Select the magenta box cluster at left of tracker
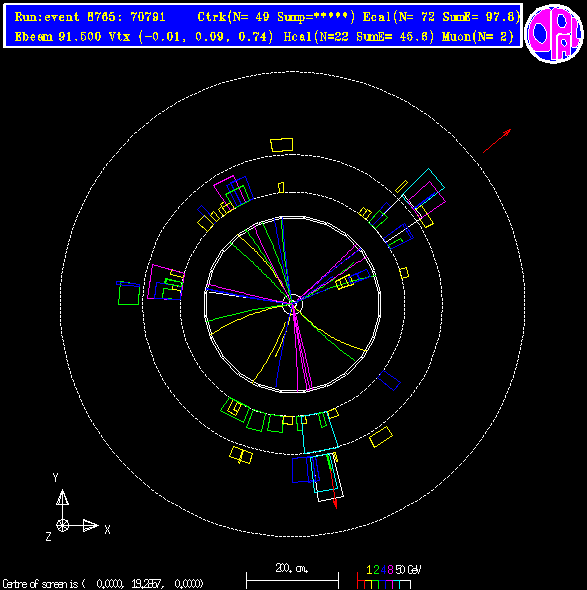This screenshot has height=590, width=587. click(x=166, y=282)
